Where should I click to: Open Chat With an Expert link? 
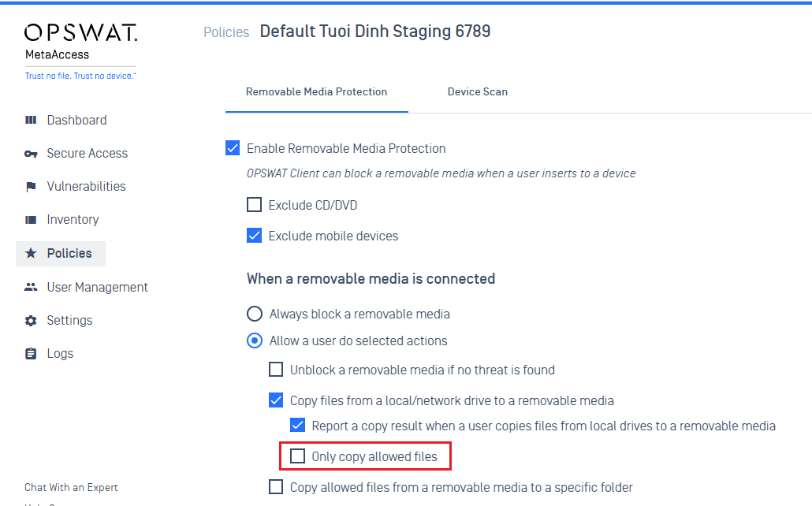pyautogui.click(x=71, y=487)
